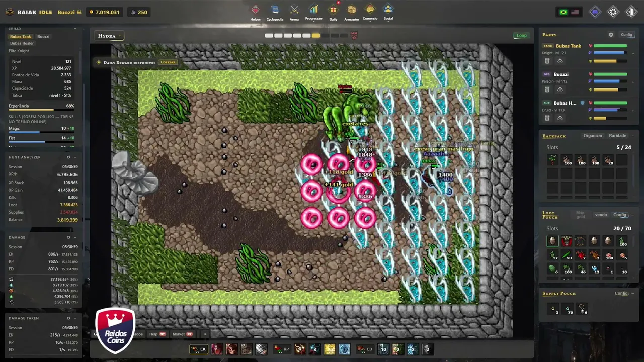Open the Helper menu icon
Image resolution: width=644 pixels, height=362 pixels.
coord(256,10)
